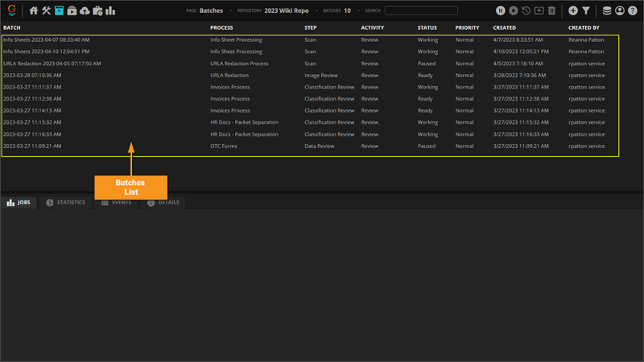
Task: Select batch 'Info Sheets 2023-04-07 08:33:40 AM'
Action: [47, 39]
